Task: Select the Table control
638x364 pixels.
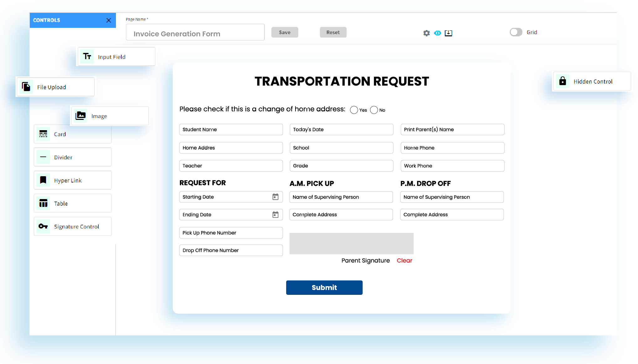Action: click(72, 203)
